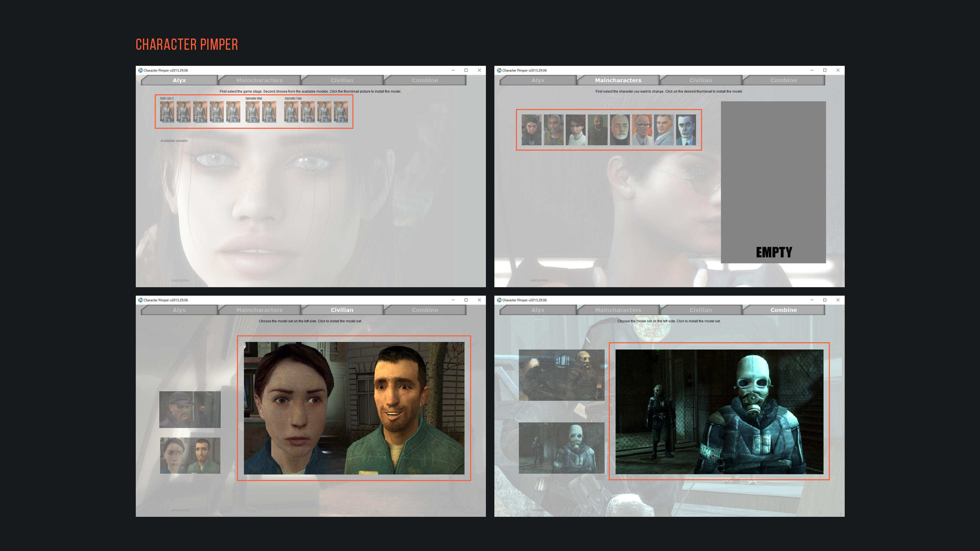Image resolution: width=980 pixels, height=551 pixels.
Task: Click the app icon in the Alyx models window title bar
Action: point(140,70)
